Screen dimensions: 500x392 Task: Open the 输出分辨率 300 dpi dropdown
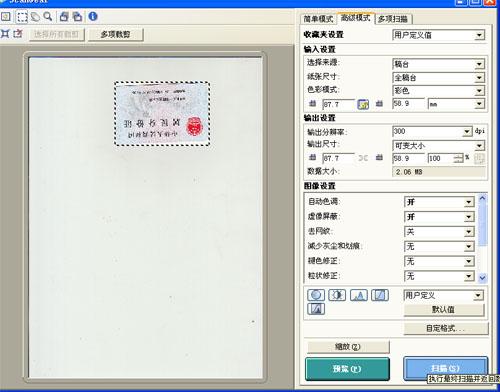(432, 131)
